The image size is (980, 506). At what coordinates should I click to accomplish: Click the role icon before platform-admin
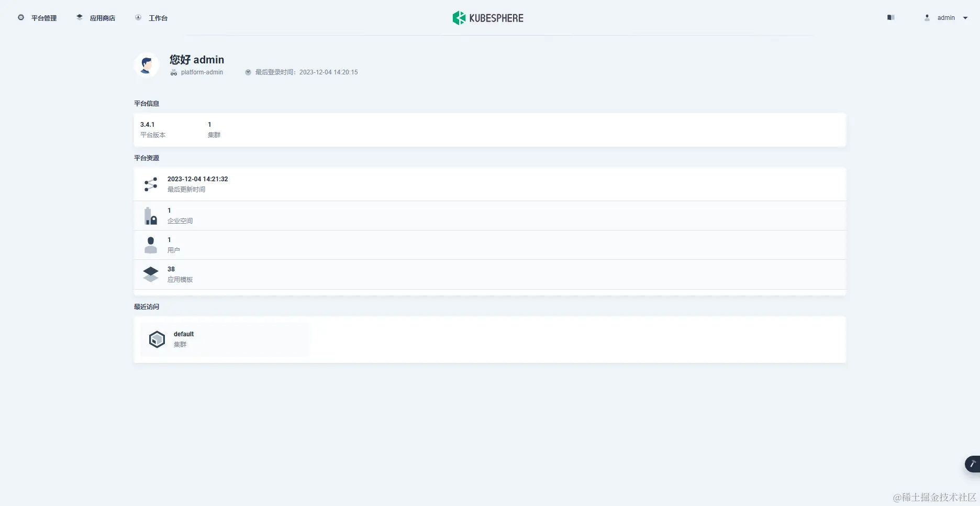click(x=174, y=72)
